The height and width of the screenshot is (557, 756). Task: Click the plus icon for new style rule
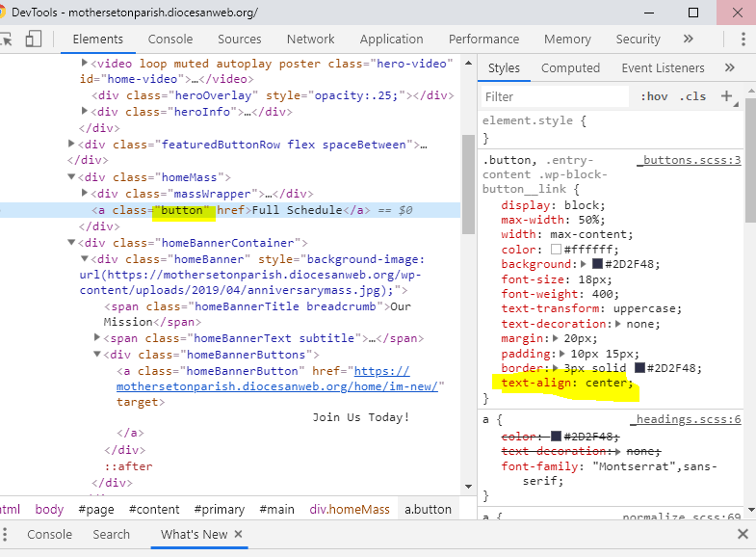pos(726,96)
